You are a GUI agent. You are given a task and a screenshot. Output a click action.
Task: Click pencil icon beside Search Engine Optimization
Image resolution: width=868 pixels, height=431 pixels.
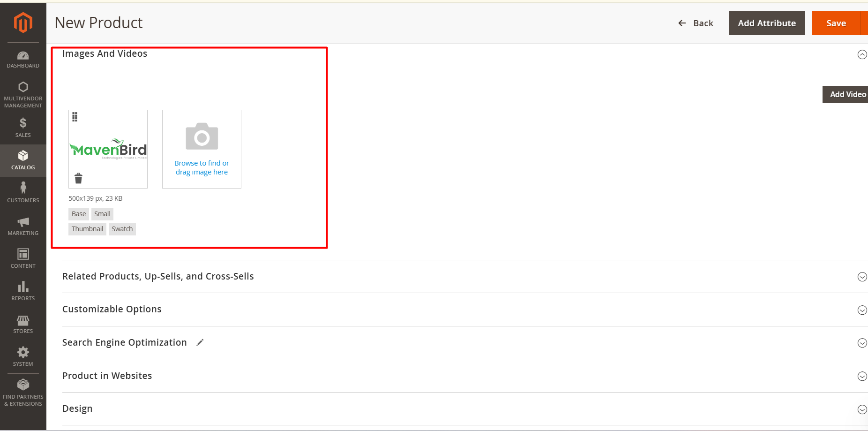point(200,342)
